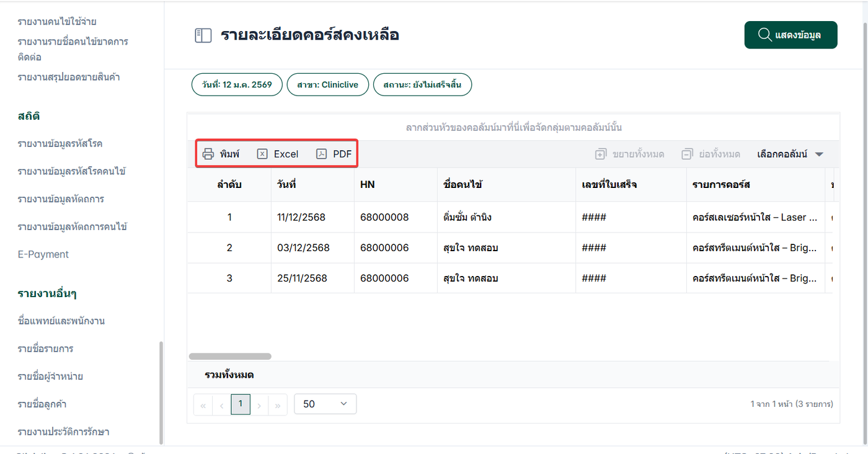Sort by the วันที่ column header

tap(313, 185)
